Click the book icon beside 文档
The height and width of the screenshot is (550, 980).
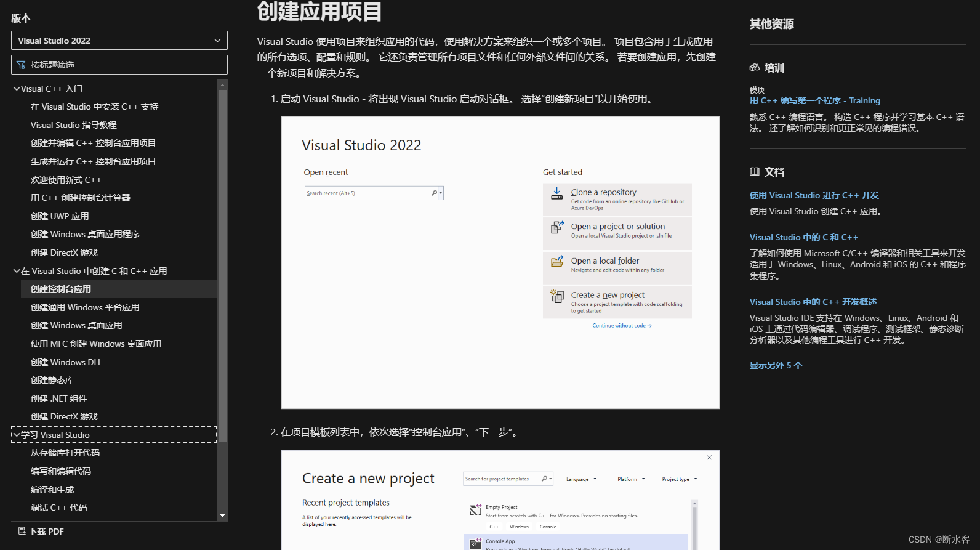[755, 172]
